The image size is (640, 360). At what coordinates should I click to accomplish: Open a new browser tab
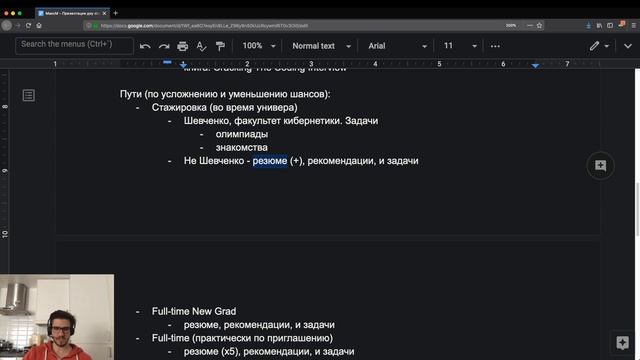(116, 13)
